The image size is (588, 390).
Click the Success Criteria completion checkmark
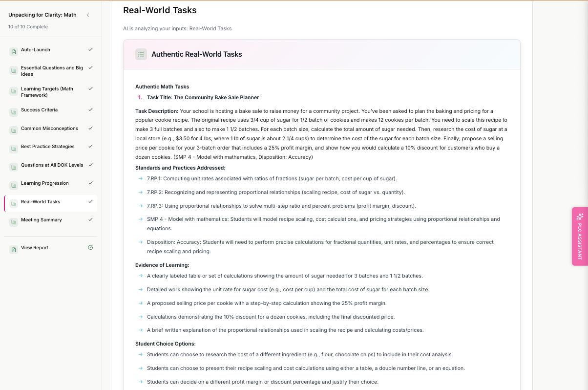click(90, 110)
